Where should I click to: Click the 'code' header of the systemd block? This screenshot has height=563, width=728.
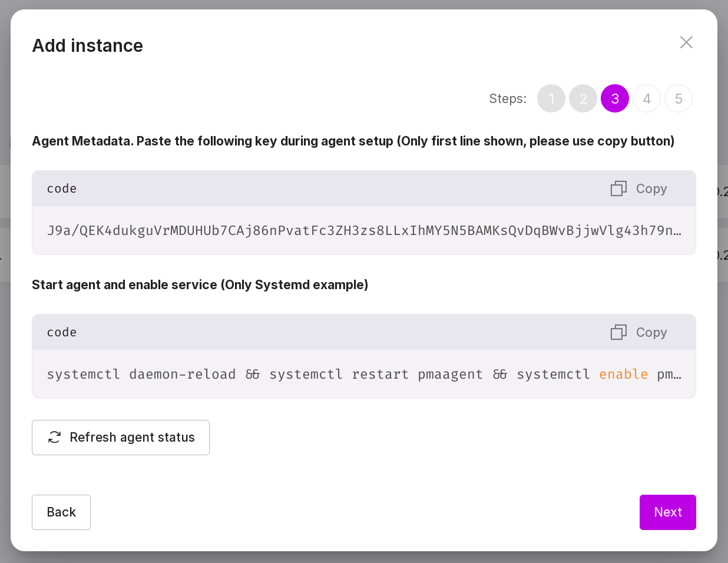click(62, 332)
